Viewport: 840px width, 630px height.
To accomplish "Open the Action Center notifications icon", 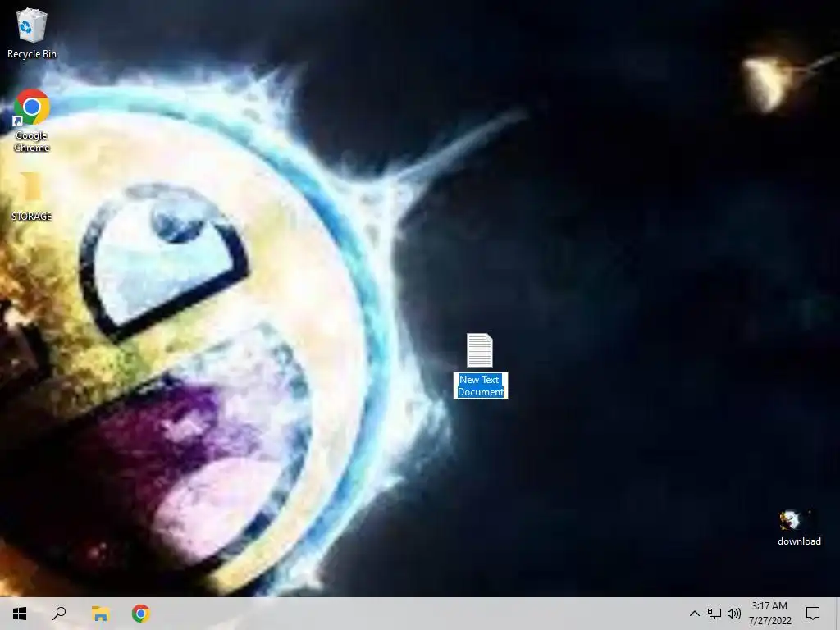I will [813, 614].
